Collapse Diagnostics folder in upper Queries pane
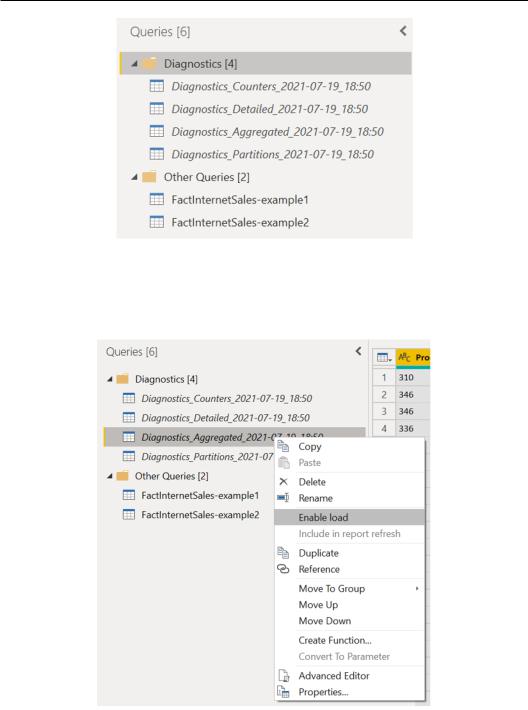The image size is (528, 710). point(134,64)
